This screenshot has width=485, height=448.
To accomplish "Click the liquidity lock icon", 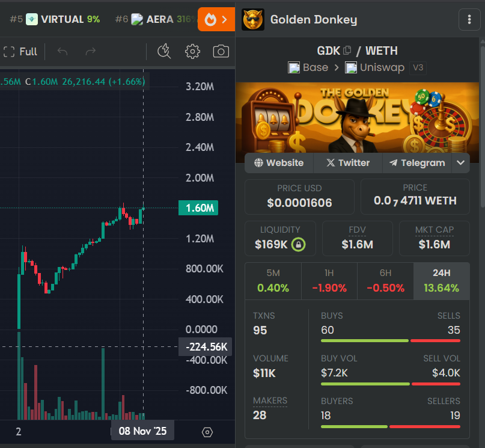I will (298, 245).
